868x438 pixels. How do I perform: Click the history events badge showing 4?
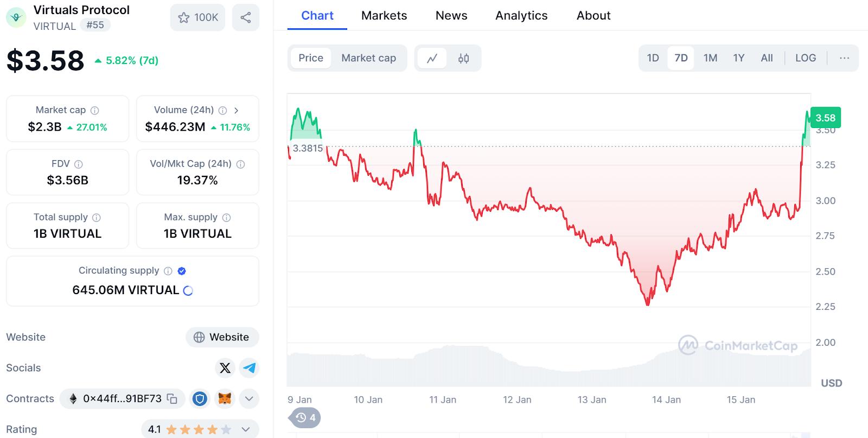tap(305, 418)
